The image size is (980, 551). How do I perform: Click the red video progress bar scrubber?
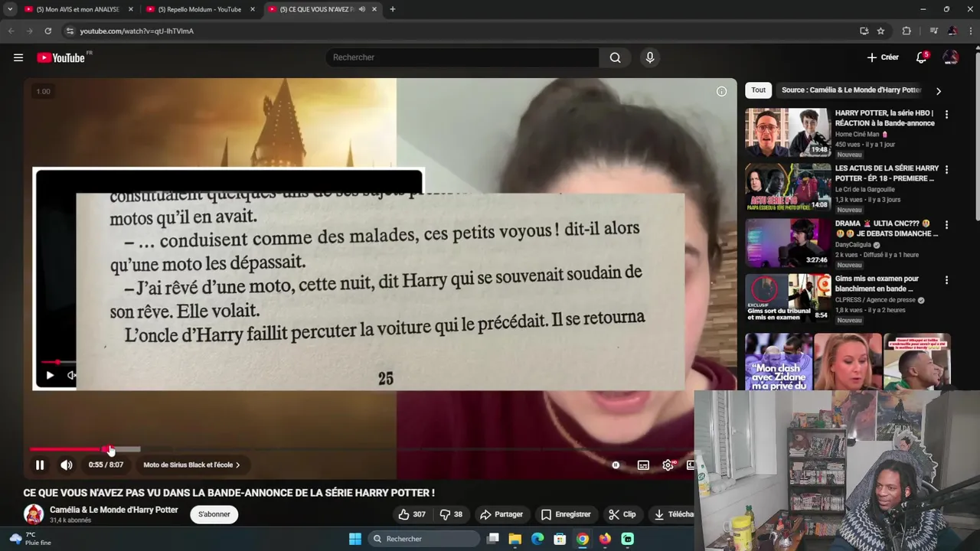point(108,449)
